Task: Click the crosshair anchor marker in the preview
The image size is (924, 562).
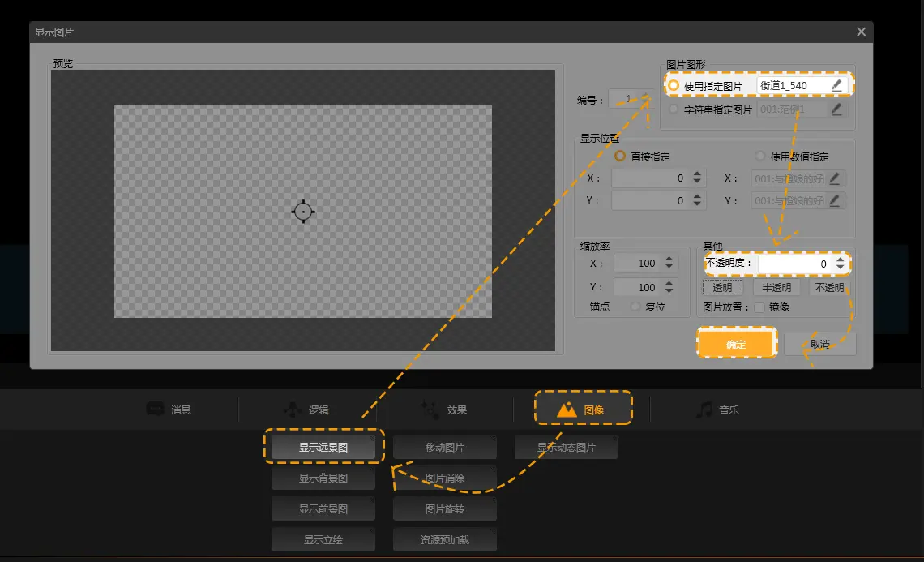Action: (x=303, y=212)
